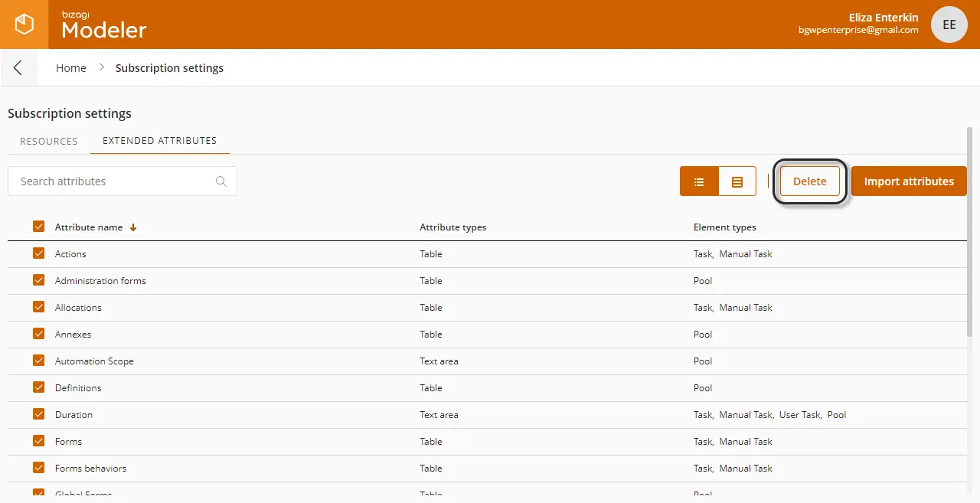The image size is (980, 503).
Task: Click the Attribute types column header
Action: pos(453,227)
